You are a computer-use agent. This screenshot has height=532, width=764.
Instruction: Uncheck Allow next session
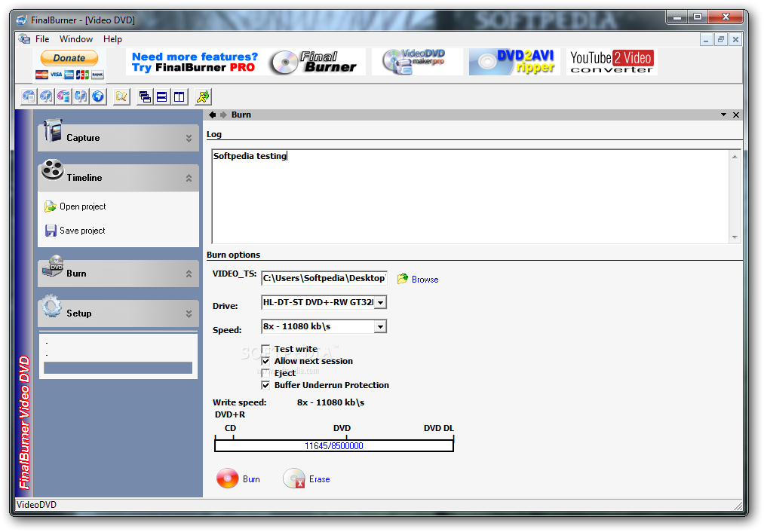tap(265, 361)
